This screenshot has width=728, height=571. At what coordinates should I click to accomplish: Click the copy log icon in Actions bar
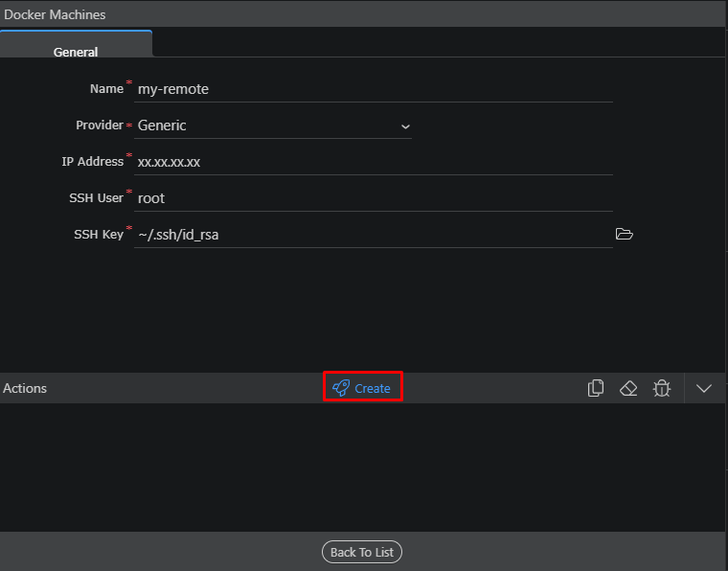[595, 388]
